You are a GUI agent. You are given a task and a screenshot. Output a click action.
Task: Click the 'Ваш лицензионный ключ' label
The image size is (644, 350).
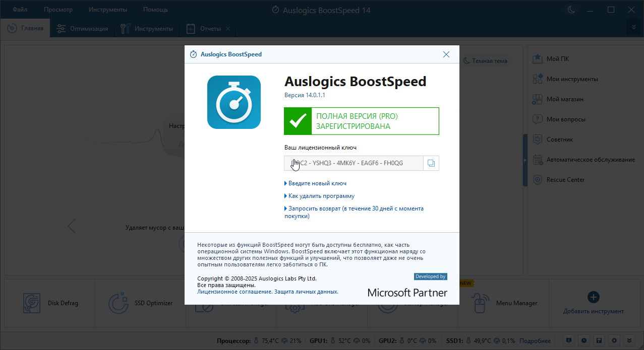[x=320, y=148]
